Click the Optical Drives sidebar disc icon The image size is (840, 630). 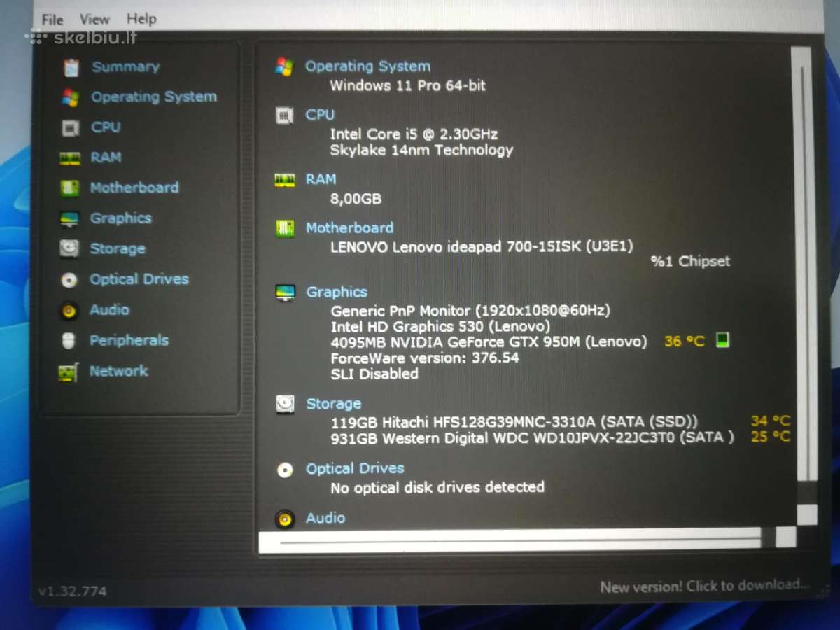69,280
